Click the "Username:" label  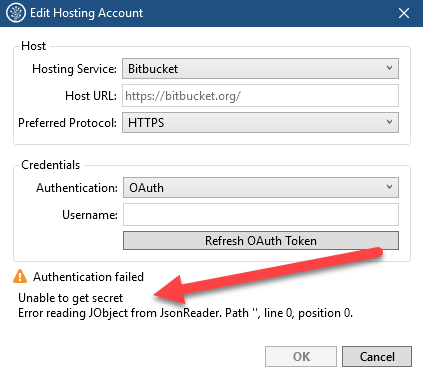click(90, 215)
